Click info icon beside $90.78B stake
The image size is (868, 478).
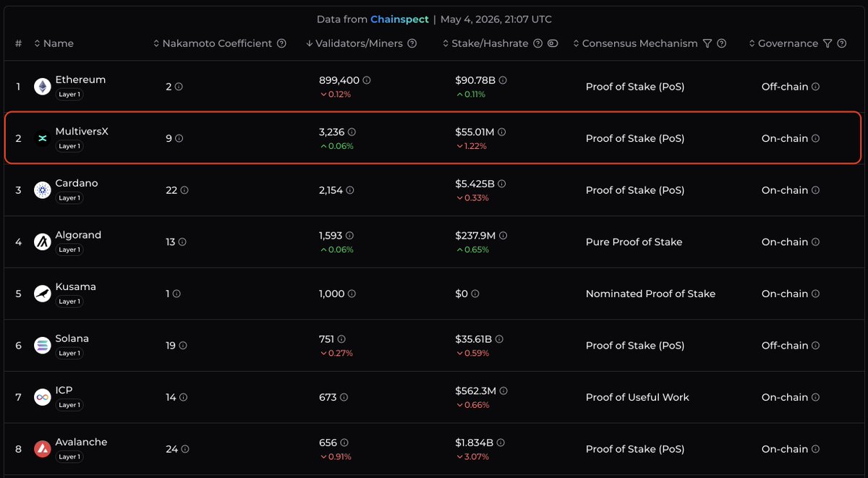point(503,80)
